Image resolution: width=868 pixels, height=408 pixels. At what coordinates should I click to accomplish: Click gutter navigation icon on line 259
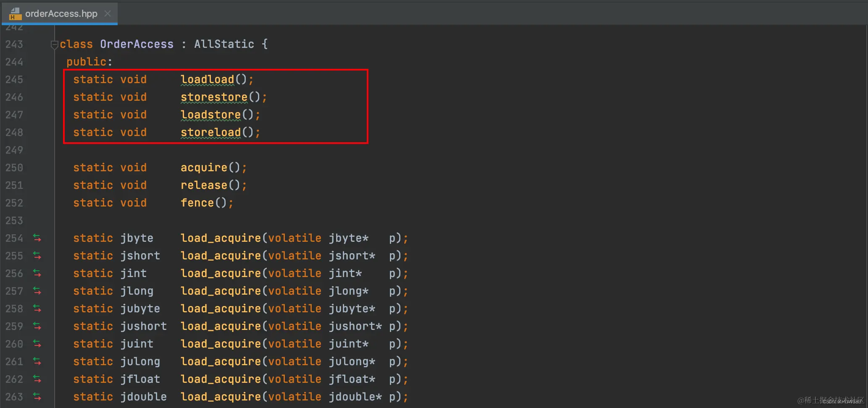coord(37,326)
